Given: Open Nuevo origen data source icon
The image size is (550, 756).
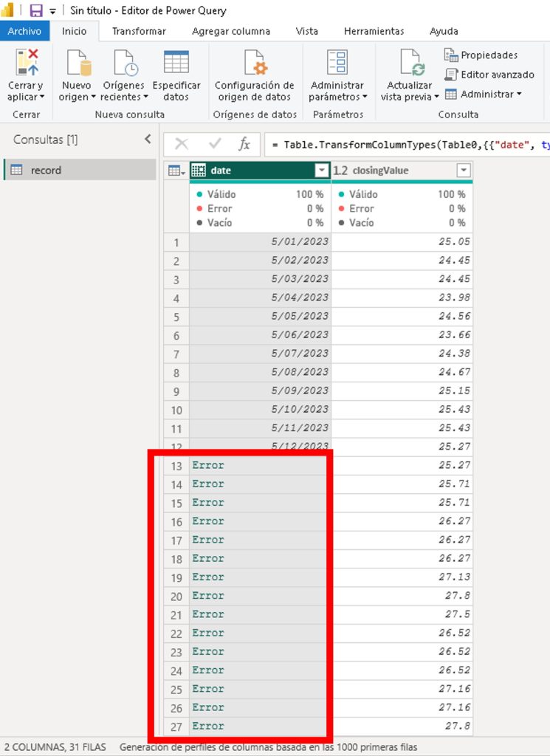Looking at the screenshot, I should [x=78, y=64].
